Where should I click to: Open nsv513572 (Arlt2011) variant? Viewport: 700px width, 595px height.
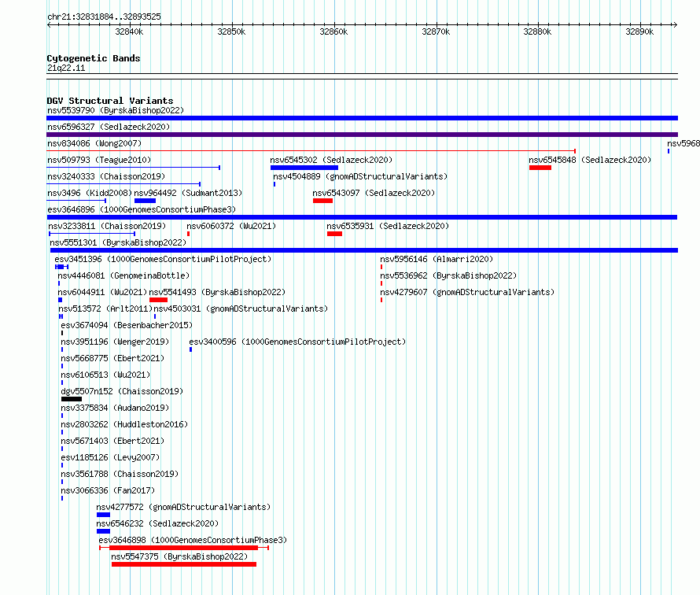pyautogui.click(x=105, y=309)
